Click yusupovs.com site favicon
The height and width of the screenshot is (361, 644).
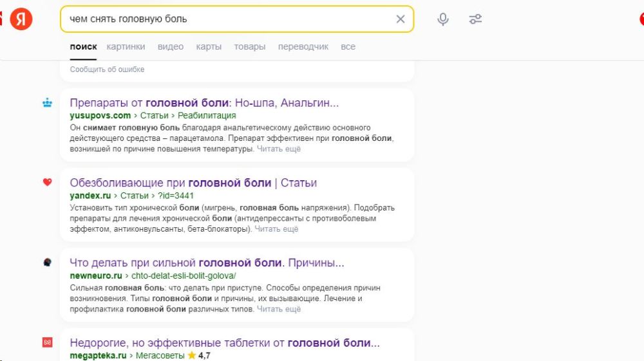pos(47,102)
